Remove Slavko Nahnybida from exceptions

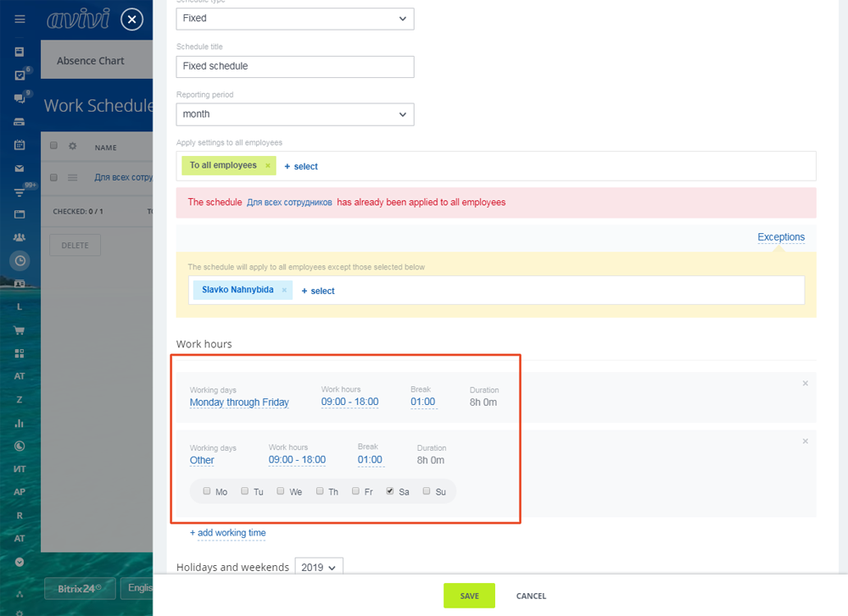tap(284, 290)
